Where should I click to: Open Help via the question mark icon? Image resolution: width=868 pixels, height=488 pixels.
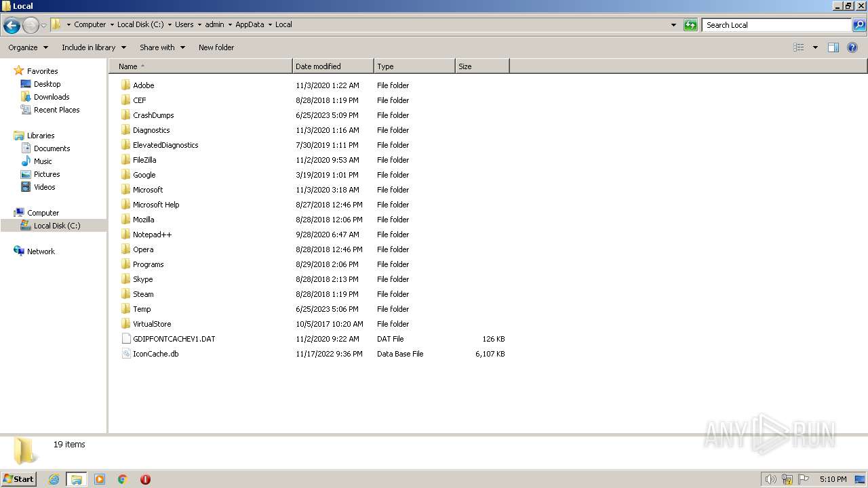pyautogui.click(x=852, y=47)
